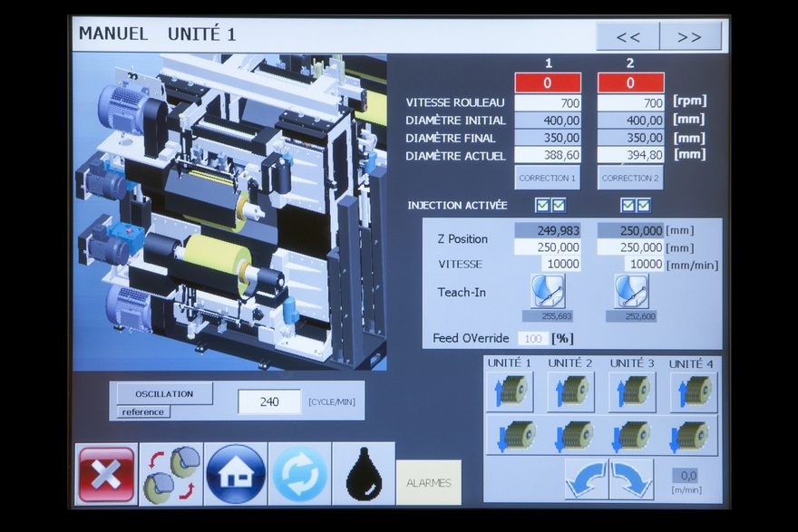Click the roller swap rotation icon

click(171, 474)
